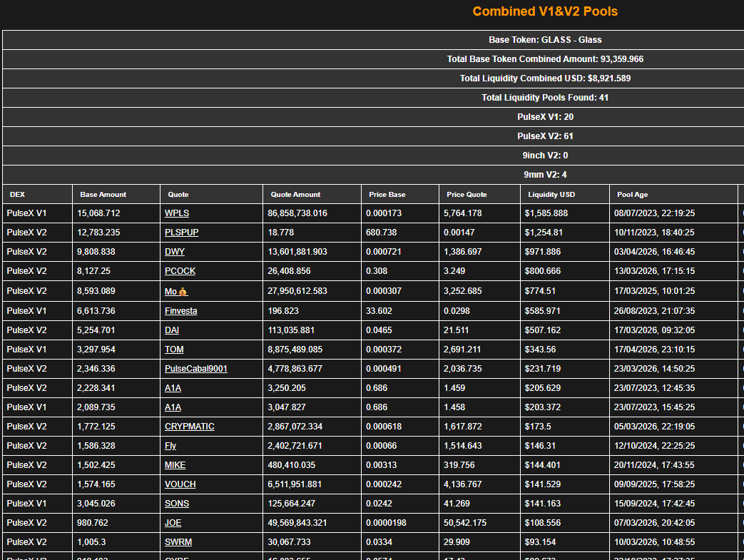This screenshot has width=744, height=560.
Task: Select the 9inch V2: 0 summary row
Action: pyautogui.click(x=545, y=156)
